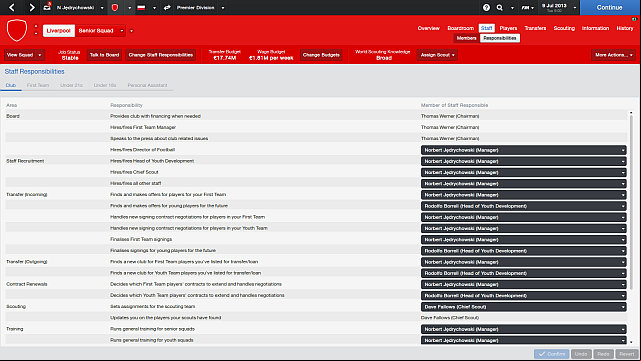The height and width of the screenshot is (361, 641).
Task: Click the large Liverpool club badge
Action: tap(17, 30)
